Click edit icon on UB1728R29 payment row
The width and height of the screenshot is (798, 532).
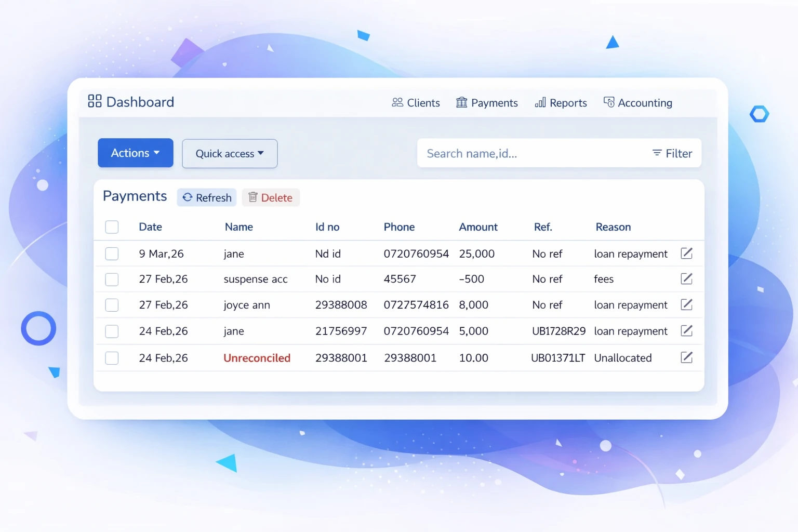tap(686, 330)
